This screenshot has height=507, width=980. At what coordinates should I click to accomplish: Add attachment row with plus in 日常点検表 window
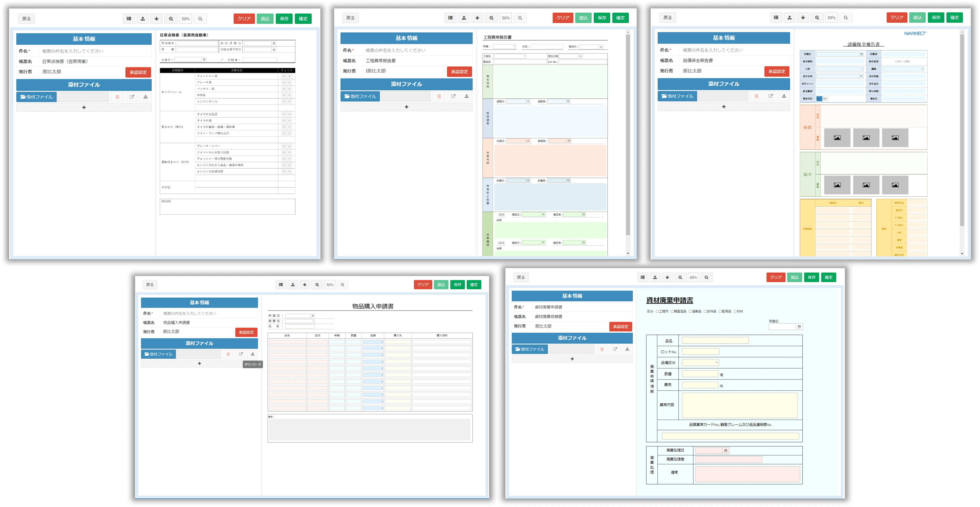tap(84, 108)
